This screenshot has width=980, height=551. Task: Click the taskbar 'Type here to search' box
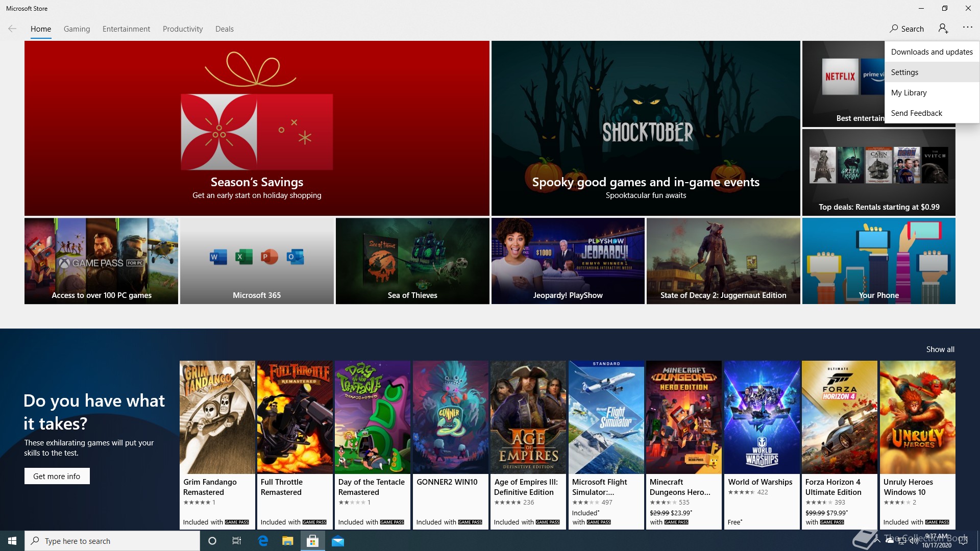(112, 541)
